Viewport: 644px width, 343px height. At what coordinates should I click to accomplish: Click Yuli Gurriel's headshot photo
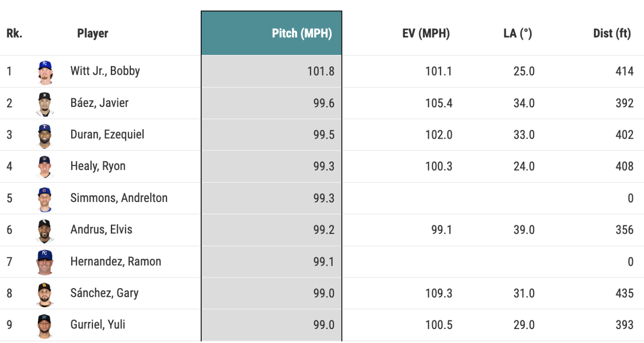coord(45,326)
